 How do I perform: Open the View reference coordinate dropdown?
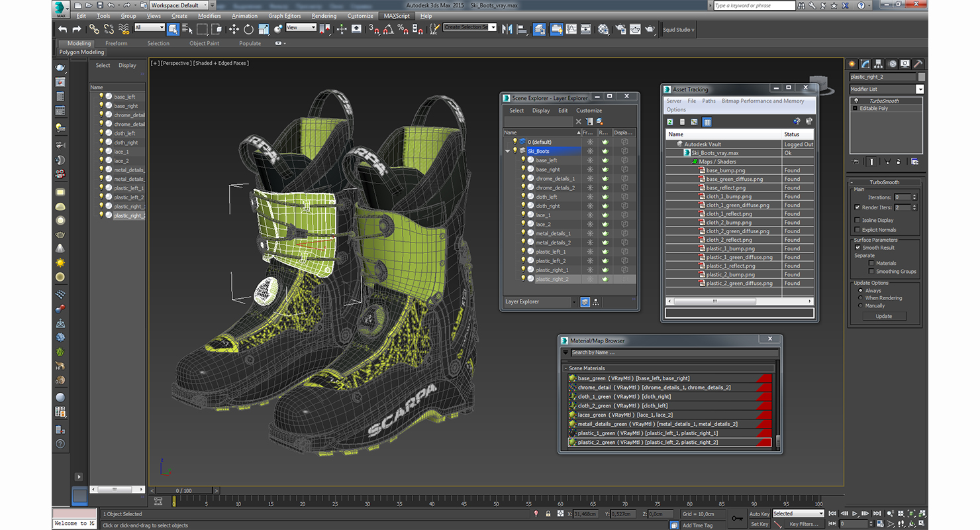coord(301,27)
